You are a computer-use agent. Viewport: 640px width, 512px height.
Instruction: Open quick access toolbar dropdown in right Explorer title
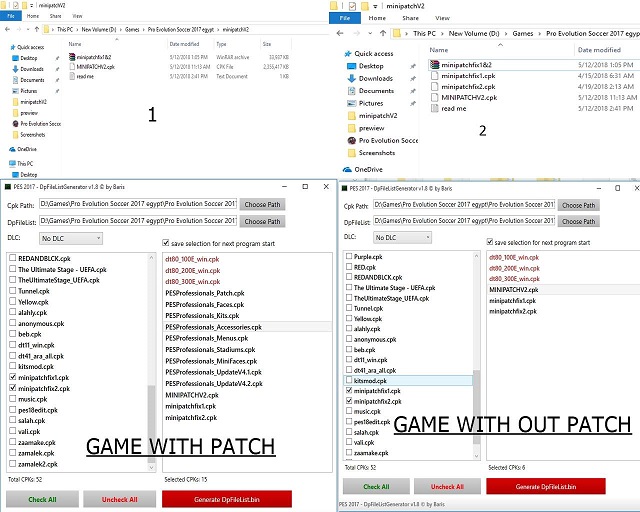[375, 6]
